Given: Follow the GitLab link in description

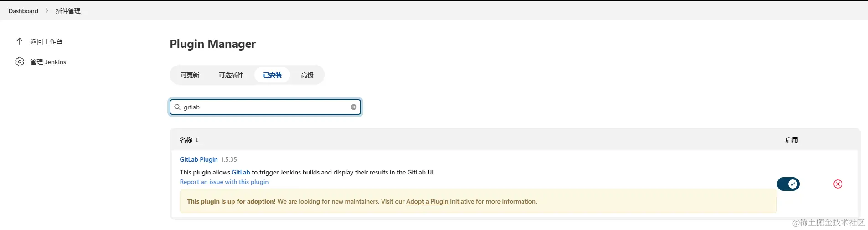Looking at the screenshot, I should coord(241,172).
